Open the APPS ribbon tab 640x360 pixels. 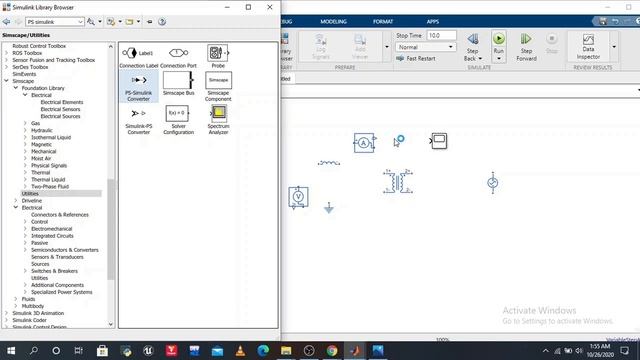(x=433, y=22)
